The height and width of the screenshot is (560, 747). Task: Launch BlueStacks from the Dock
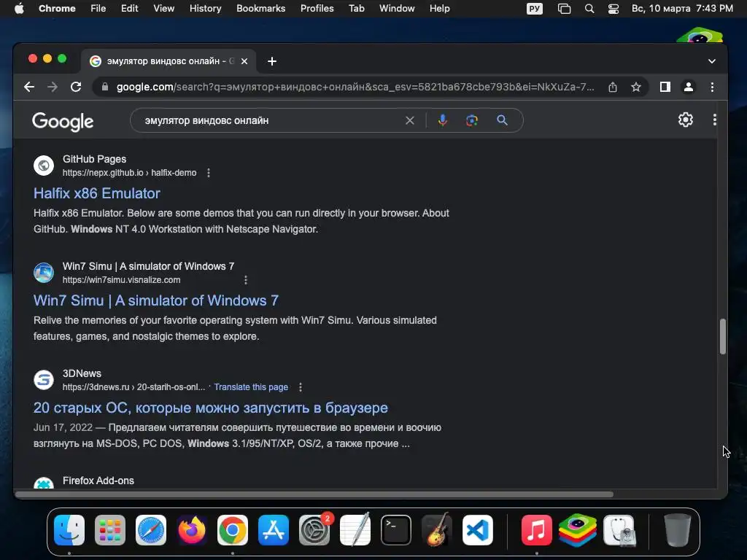pyautogui.click(x=578, y=530)
